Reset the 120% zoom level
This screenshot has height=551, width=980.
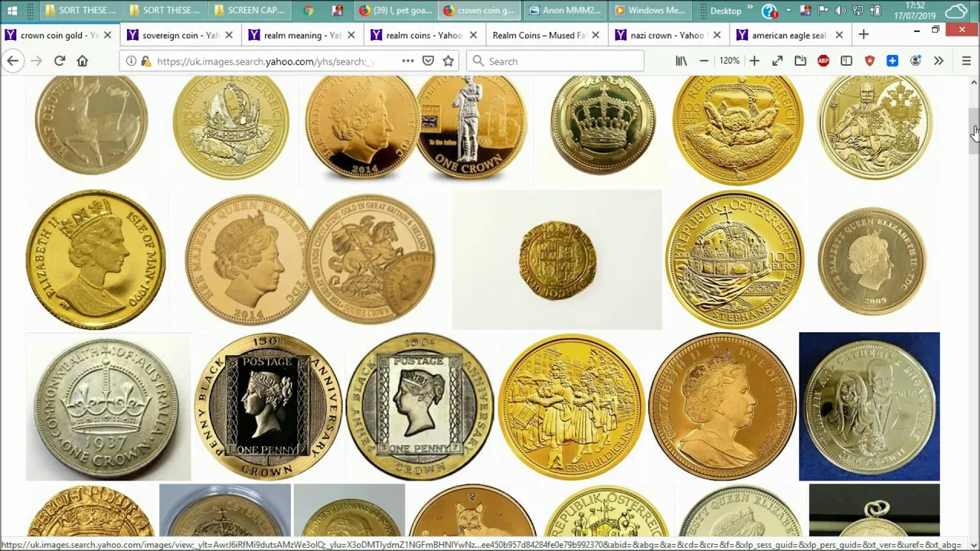coord(730,61)
